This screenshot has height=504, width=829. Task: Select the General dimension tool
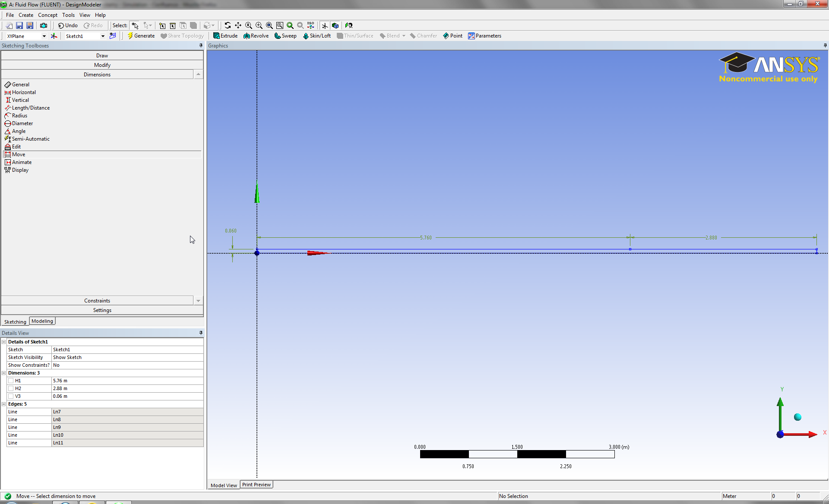tap(17, 85)
